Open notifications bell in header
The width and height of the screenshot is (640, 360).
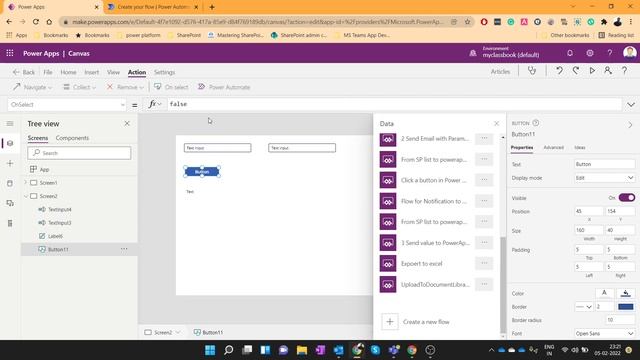coord(570,53)
